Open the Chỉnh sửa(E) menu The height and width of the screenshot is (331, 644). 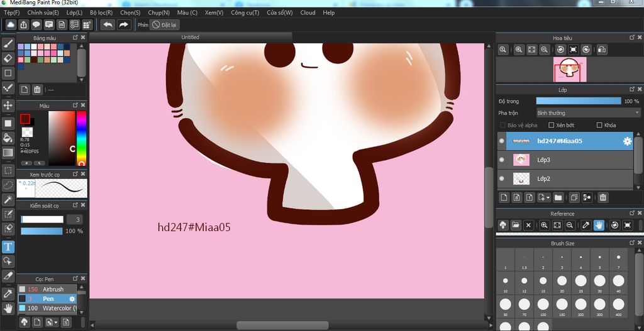43,13
